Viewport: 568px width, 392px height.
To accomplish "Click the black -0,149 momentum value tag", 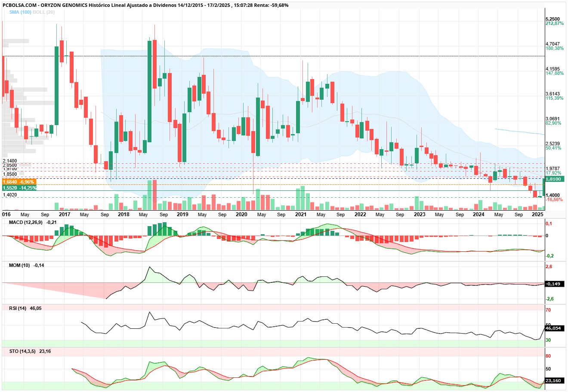I will (x=554, y=284).
